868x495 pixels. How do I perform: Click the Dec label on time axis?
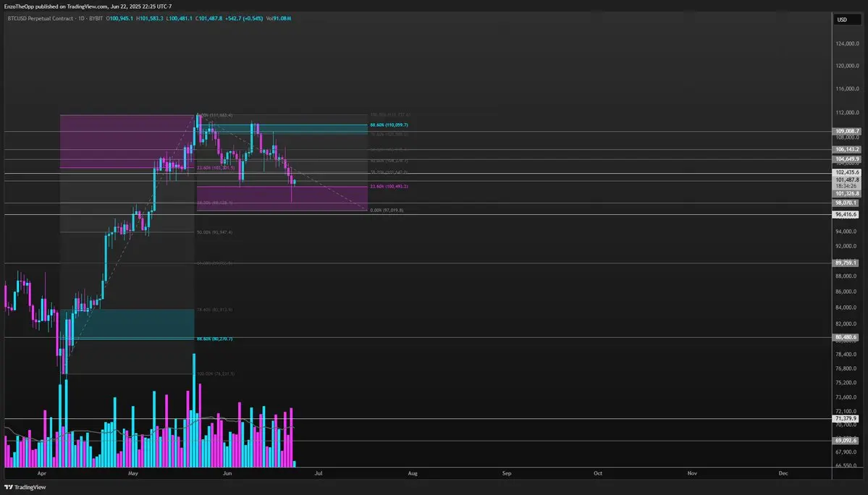click(783, 473)
